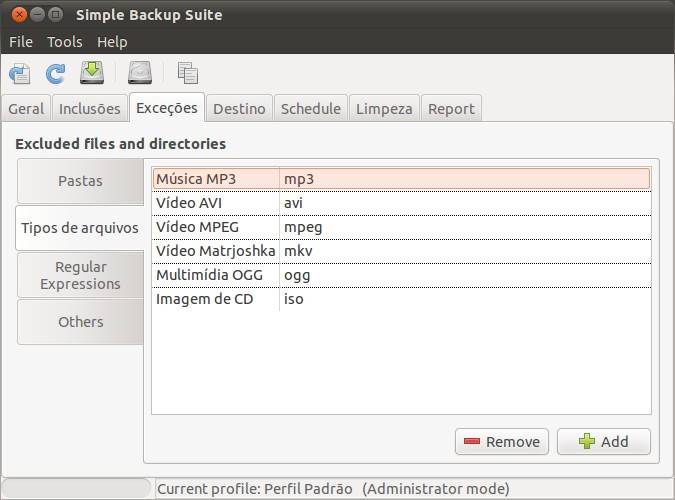The image size is (675, 500).
Task: Click the green-arrow backup now icon
Action: (92, 72)
